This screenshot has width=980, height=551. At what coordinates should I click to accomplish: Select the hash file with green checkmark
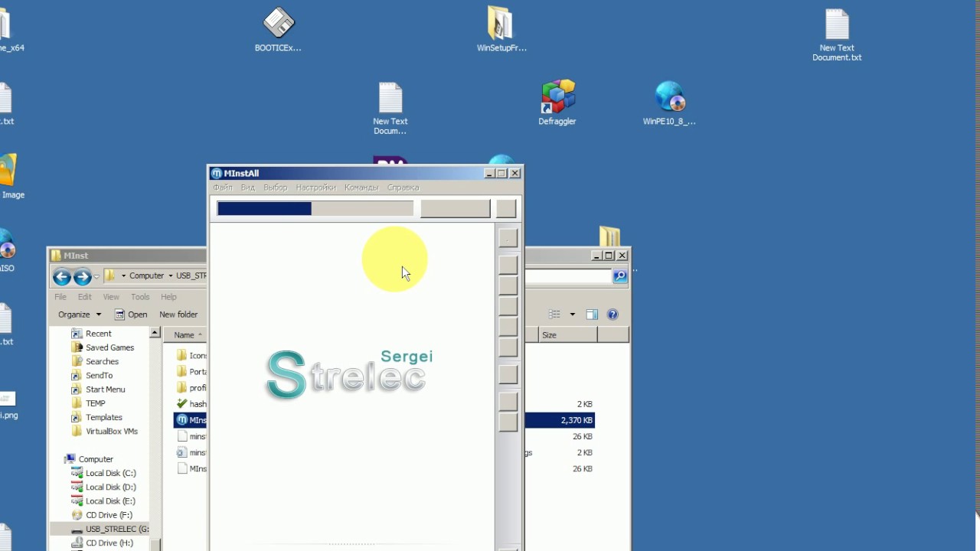tap(191, 404)
